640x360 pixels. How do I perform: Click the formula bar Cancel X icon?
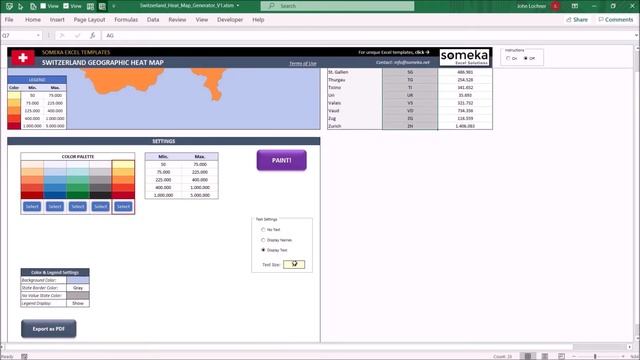62,36
